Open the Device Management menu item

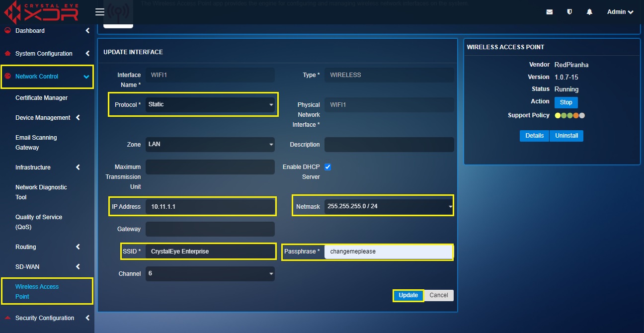[43, 118]
